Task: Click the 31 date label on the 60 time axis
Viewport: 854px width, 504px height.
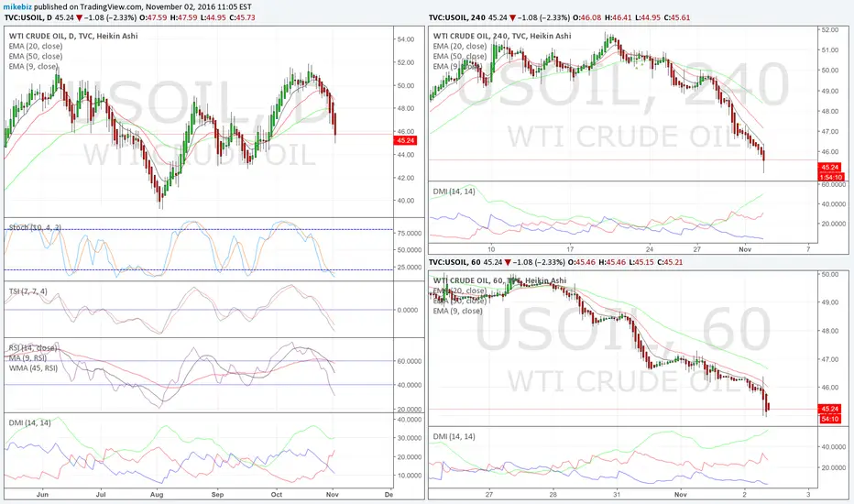Action: [617, 494]
